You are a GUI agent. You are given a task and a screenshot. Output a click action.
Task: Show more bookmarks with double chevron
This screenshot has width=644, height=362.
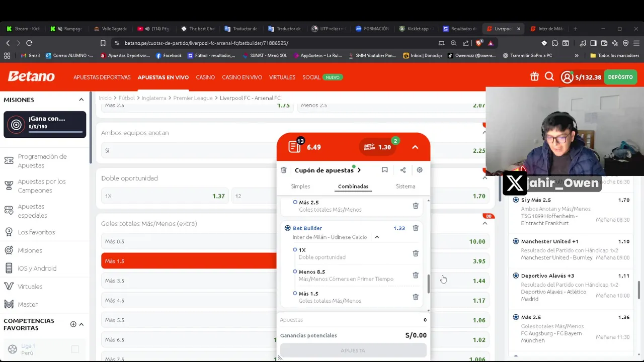pos(577,56)
